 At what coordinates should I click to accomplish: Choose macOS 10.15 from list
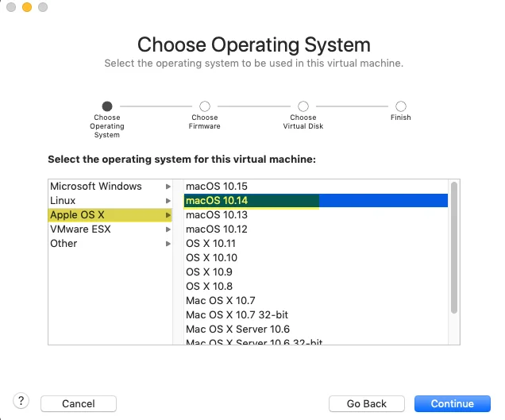(x=316, y=186)
